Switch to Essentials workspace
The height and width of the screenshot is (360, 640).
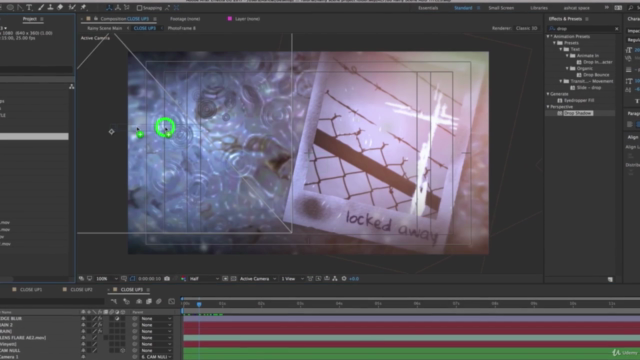tap(428, 8)
